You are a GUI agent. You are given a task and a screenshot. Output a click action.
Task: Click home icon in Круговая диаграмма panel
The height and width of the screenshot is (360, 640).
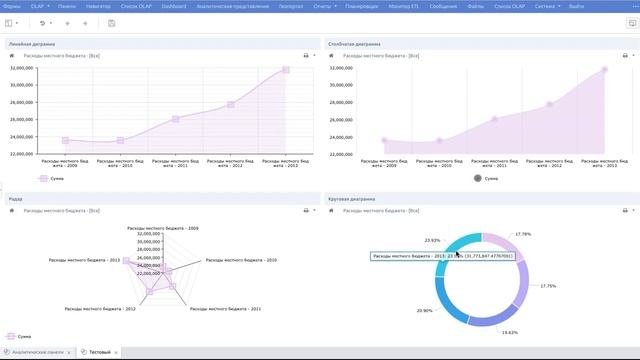point(331,211)
